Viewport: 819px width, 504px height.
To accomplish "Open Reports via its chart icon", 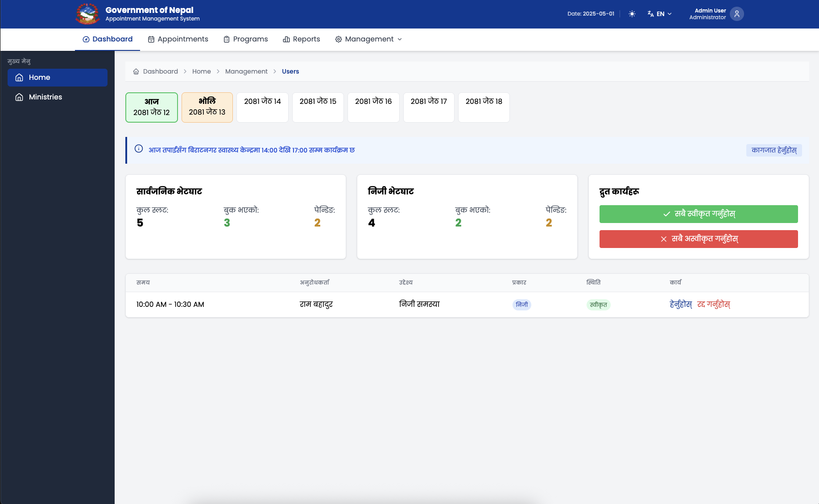I will (286, 39).
